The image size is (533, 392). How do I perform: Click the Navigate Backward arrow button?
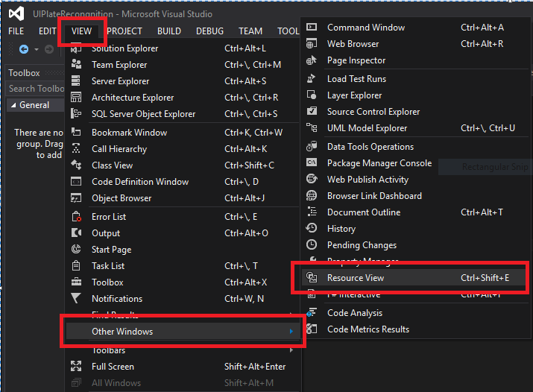click(24, 49)
